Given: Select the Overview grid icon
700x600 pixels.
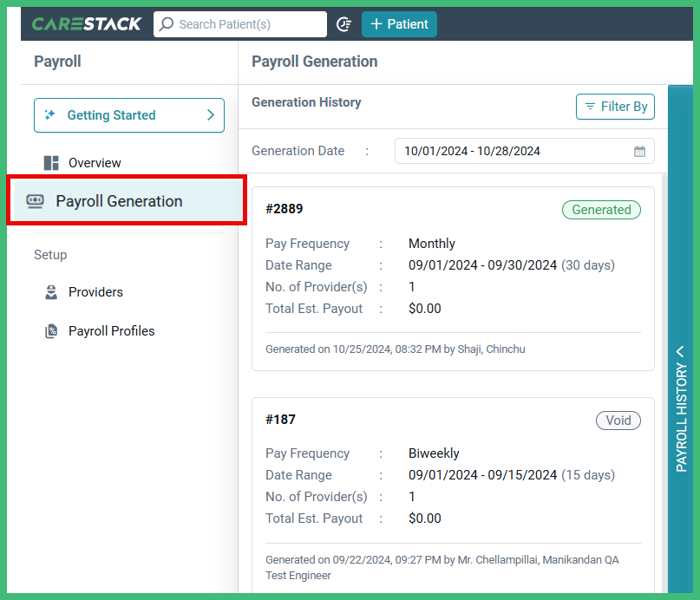Looking at the screenshot, I should pos(50,162).
